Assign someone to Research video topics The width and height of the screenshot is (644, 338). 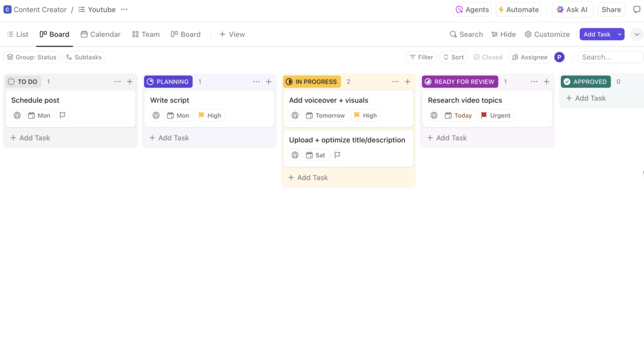tap(434, 116)
